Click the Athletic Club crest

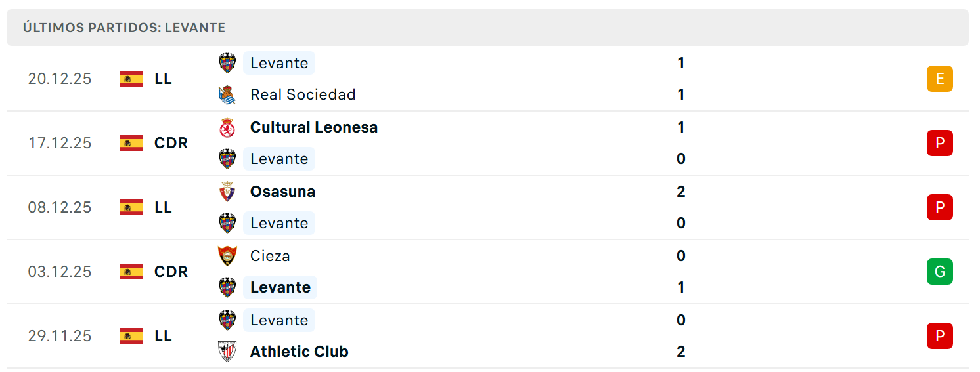pyautogui.click(x=227, y=352)
